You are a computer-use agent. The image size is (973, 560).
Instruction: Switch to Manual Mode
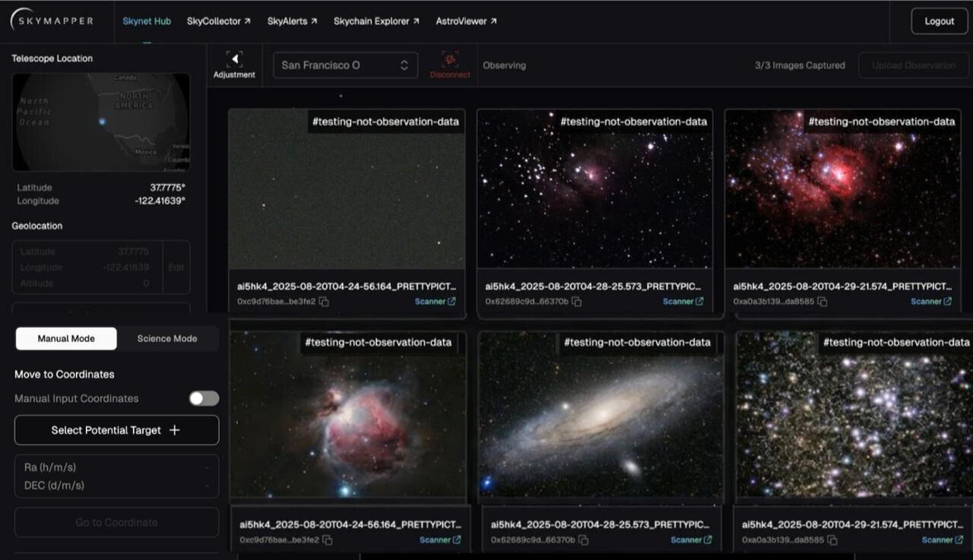[66, 339]
